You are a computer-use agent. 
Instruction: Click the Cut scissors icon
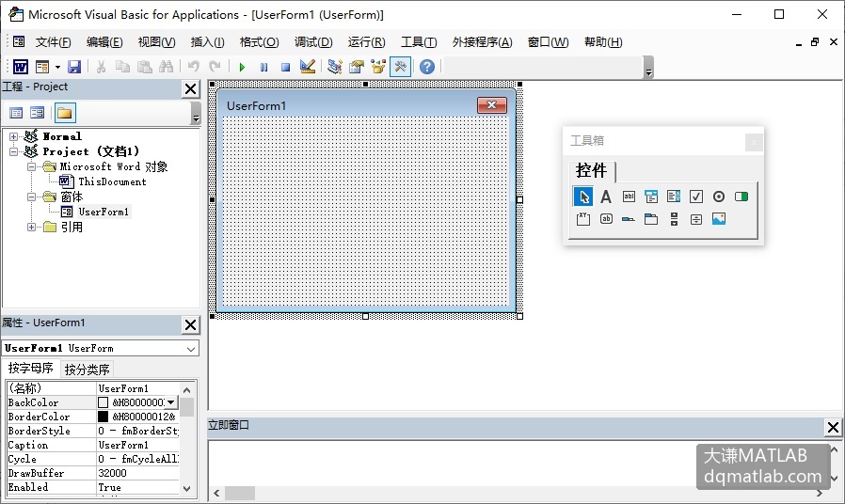pyautogui.click(x=101, y=67)
